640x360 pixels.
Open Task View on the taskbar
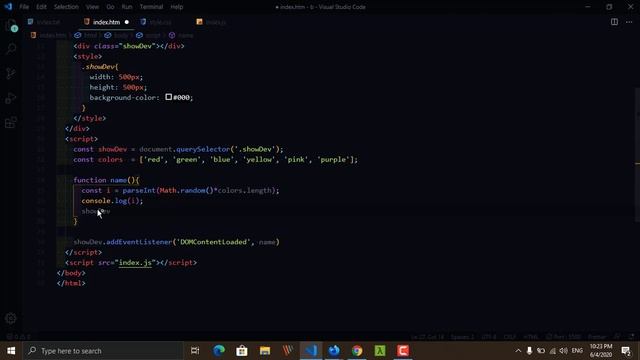195,351
